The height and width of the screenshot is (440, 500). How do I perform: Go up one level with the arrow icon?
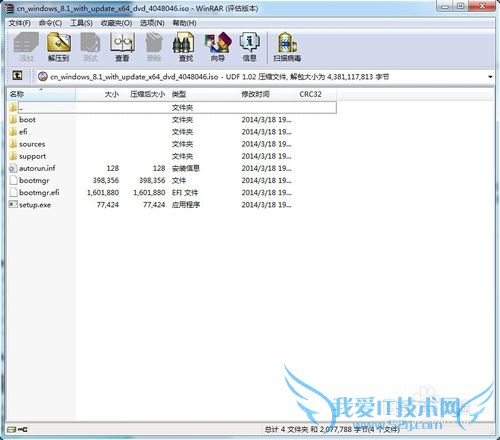[x=17, y=76]
